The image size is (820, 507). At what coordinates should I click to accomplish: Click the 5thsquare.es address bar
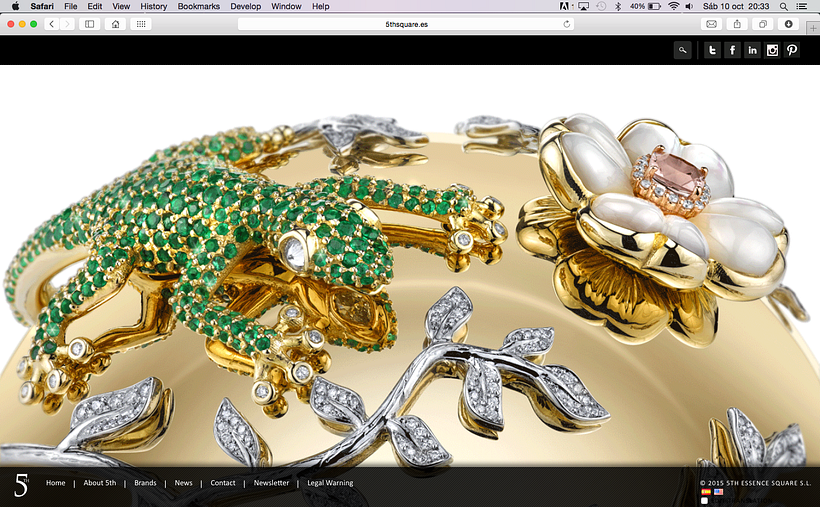(x=406, y=24)
